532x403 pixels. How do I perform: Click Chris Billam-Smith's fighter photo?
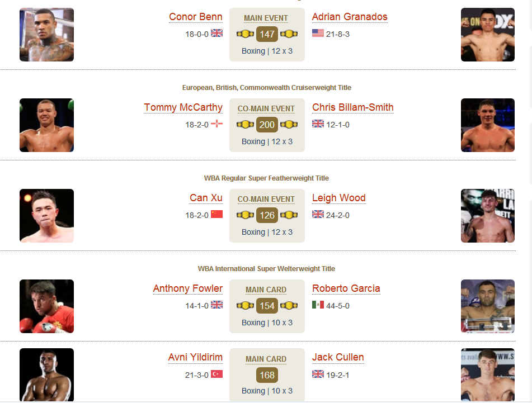[x=488, y=125]
